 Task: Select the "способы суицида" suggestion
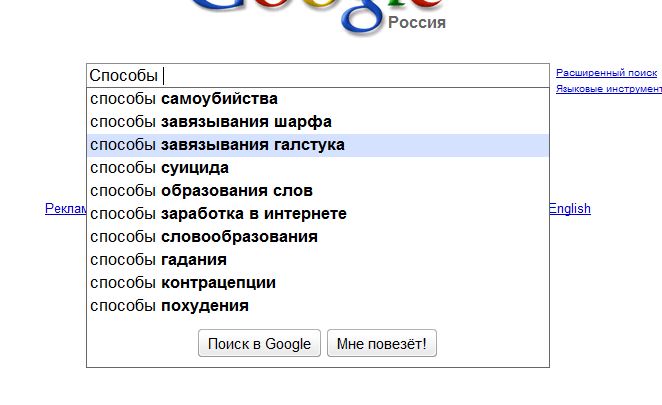point(160,168)
